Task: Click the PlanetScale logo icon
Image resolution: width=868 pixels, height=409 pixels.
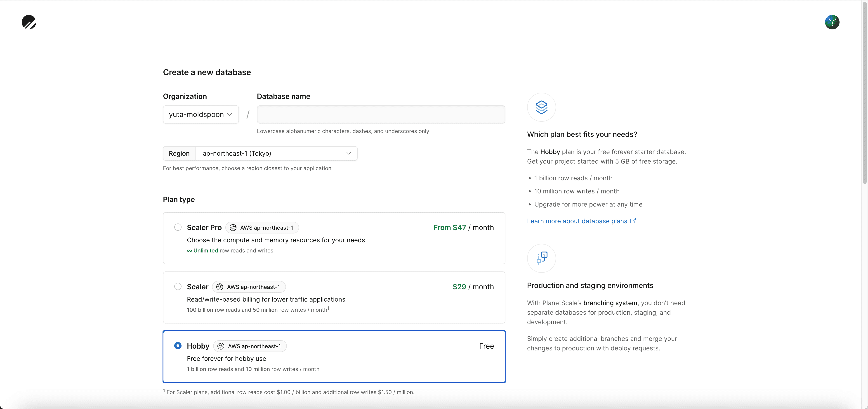Action: click(x=29, y=22)
